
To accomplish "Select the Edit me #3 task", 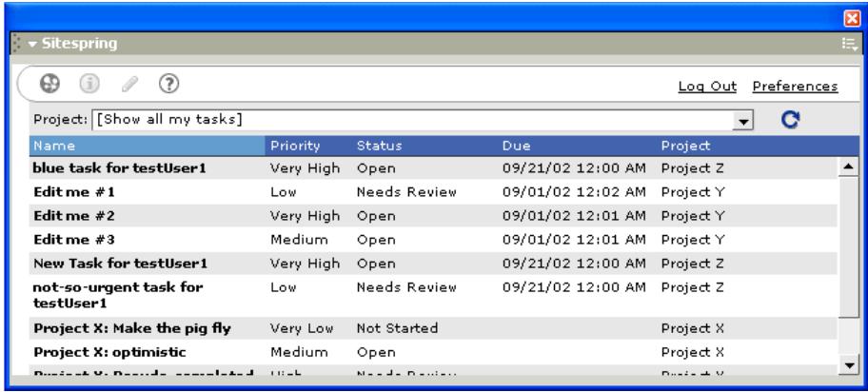I will (74, 240).
